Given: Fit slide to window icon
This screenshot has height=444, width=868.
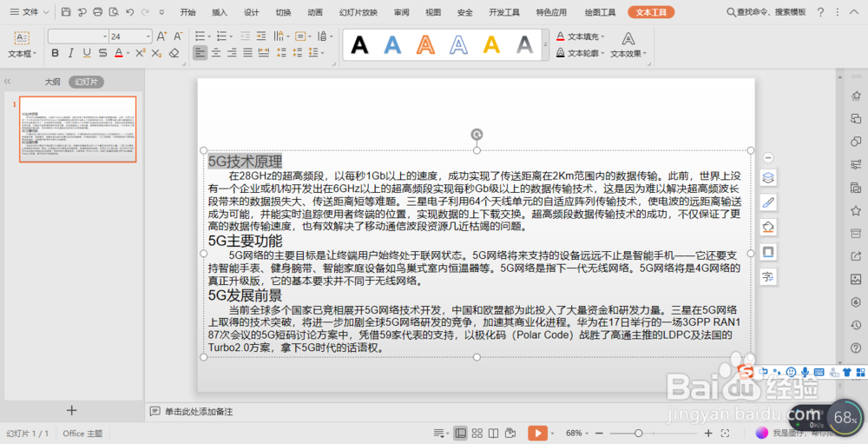Looking at the screenshot, I should click(x=725, y=433).
